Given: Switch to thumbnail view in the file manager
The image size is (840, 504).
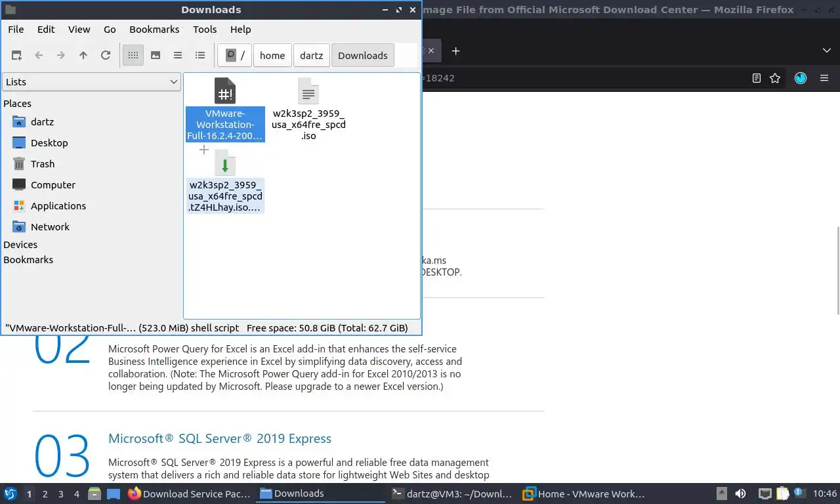Looking at the screenshot, I should [x=156, y=56].
